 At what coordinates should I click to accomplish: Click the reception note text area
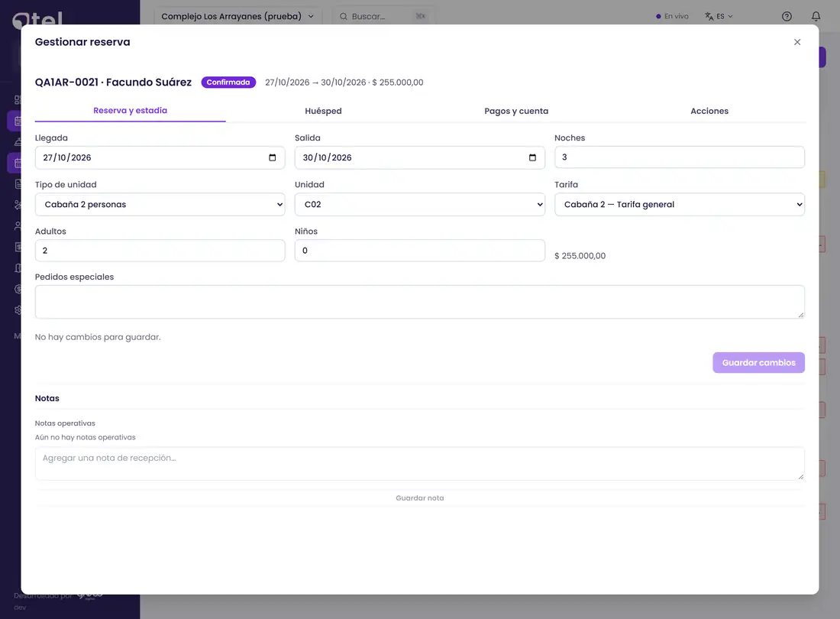(x=419, y=464)
